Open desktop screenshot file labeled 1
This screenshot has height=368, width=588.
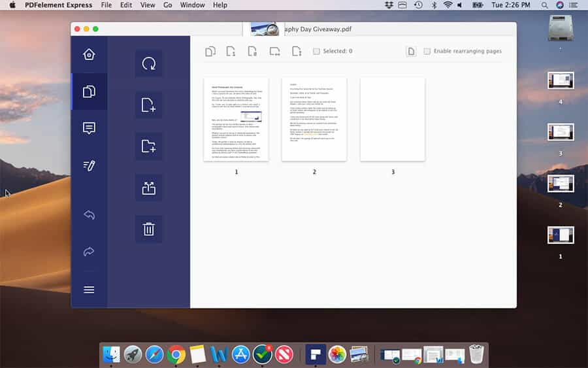pyautogui.click(x=561, y=235)
